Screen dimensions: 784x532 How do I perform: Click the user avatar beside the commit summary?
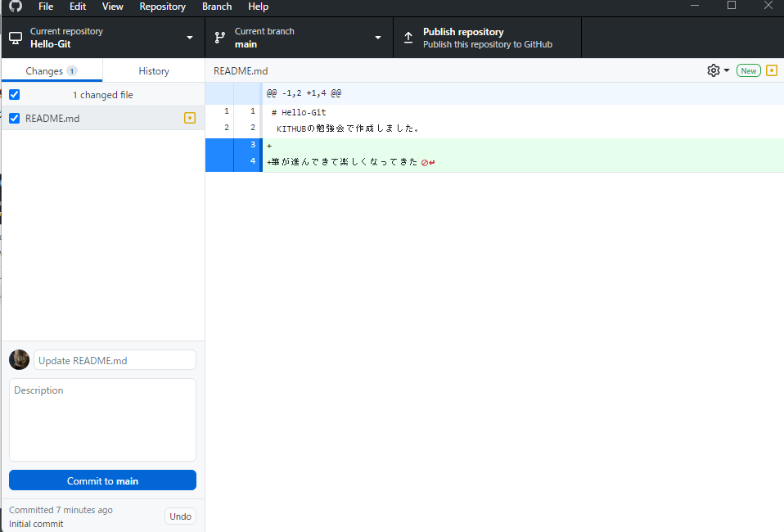pos(19,359)
